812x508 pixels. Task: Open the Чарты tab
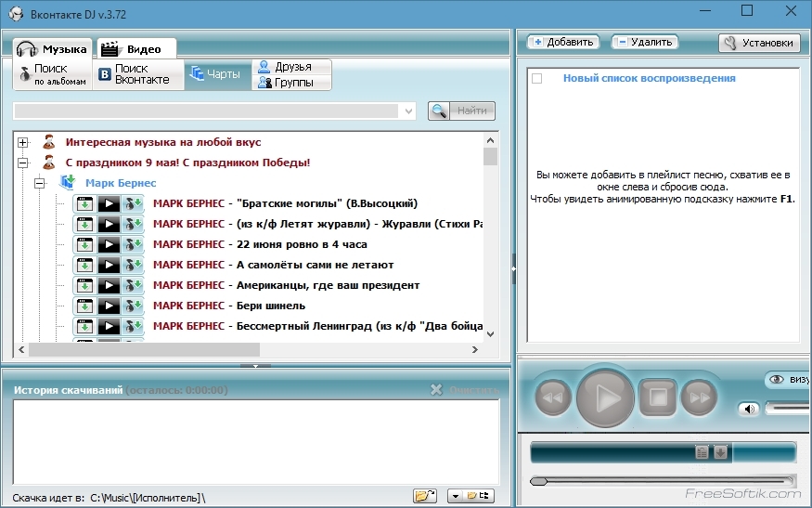click(x=216, y=74)
